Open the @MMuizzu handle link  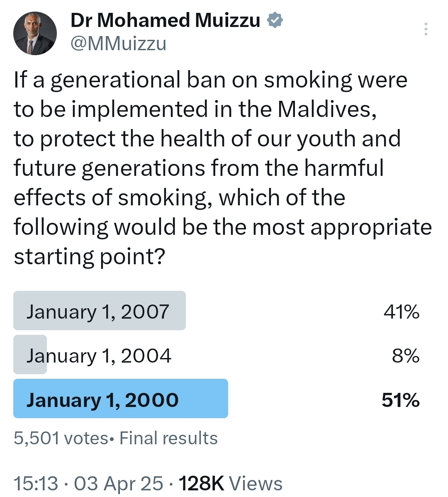(x=119, y=44)
